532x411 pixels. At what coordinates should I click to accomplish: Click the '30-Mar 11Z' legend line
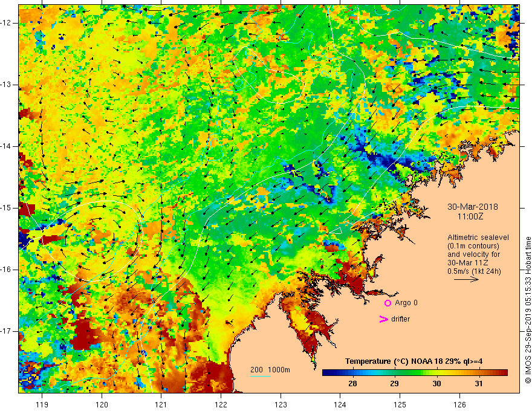pyautogui.click(x=465, y=263)
